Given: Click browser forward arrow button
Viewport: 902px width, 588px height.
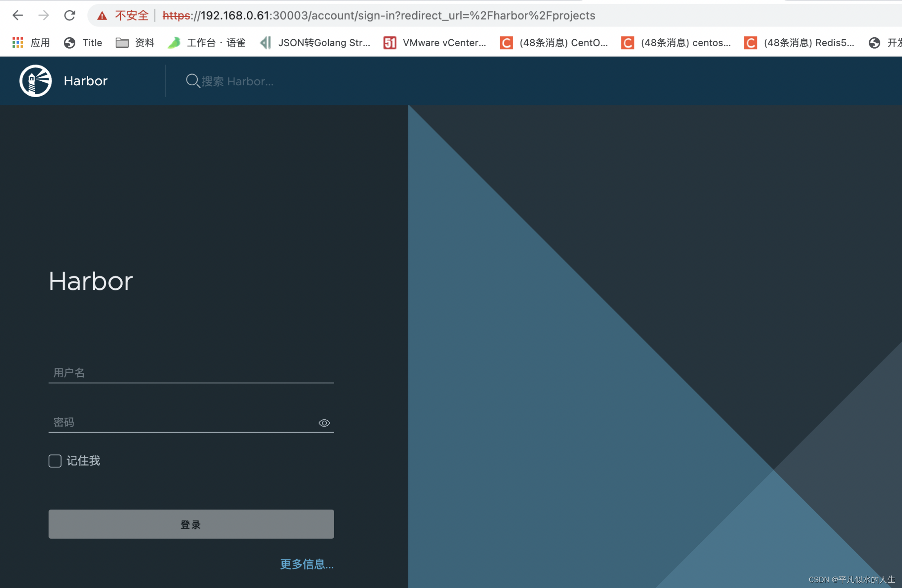Looking at the screenshot, I should pos(43,16).
